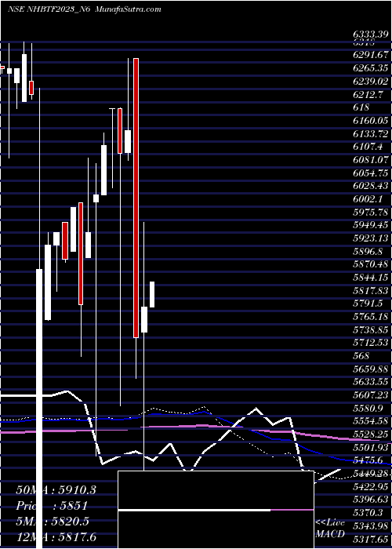Click the 6212.7 price axis label
Viewport: 392px width, 549px height.
coord(368,94)
